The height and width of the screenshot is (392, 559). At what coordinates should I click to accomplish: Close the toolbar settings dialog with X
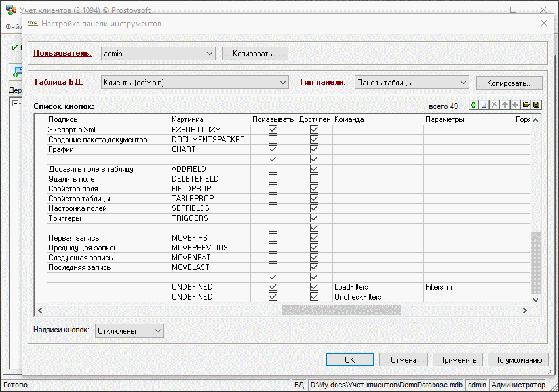543,24
